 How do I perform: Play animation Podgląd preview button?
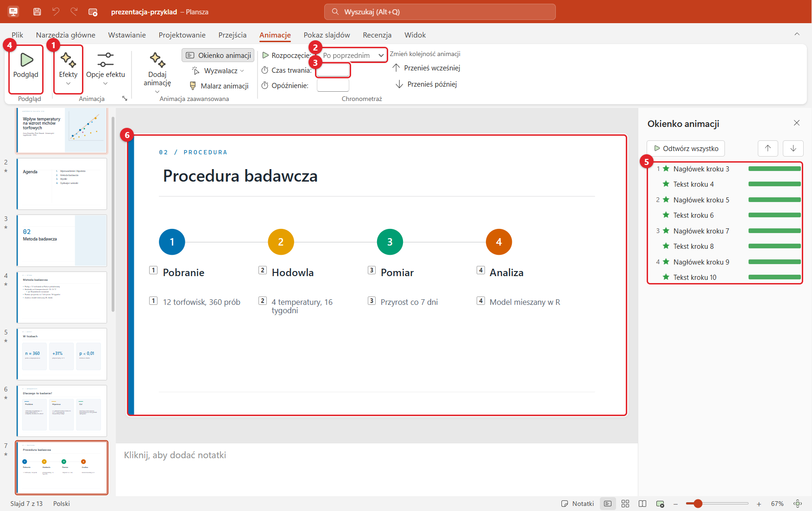tap(26, 69)
